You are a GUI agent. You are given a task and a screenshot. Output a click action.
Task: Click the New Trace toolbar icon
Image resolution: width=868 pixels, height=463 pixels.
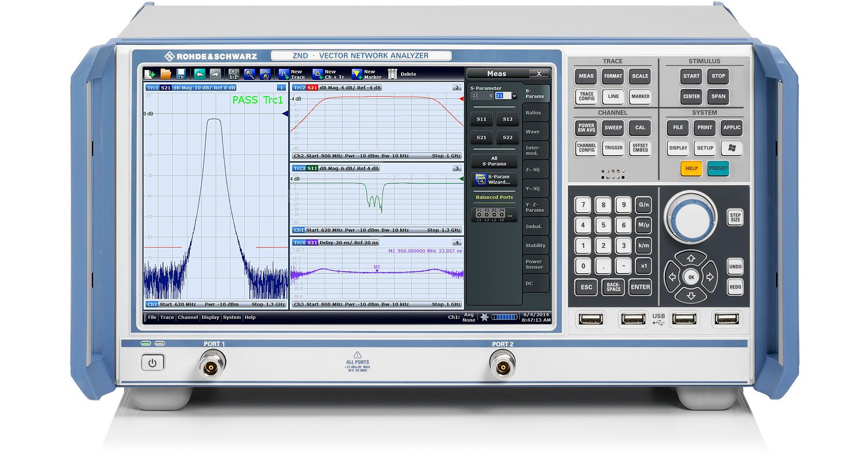pyautogui.click(x=284, y=74)
